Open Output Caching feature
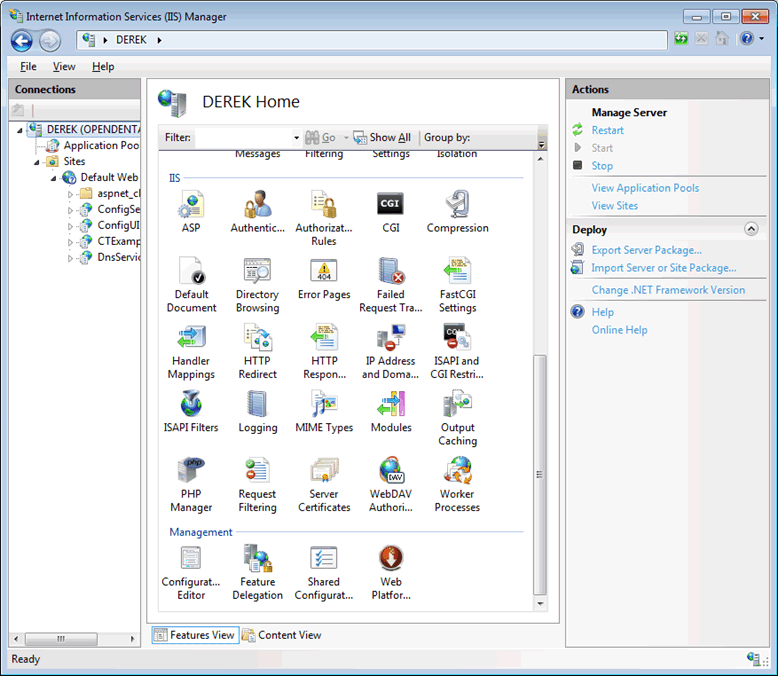The height and width of the screenshot is (676, 778). click(x=457, y=418)
